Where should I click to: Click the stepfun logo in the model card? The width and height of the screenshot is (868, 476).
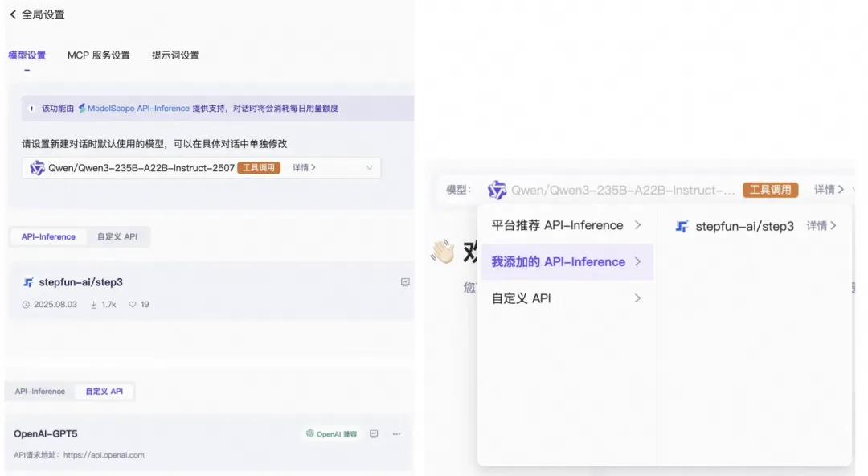[27, 282]
